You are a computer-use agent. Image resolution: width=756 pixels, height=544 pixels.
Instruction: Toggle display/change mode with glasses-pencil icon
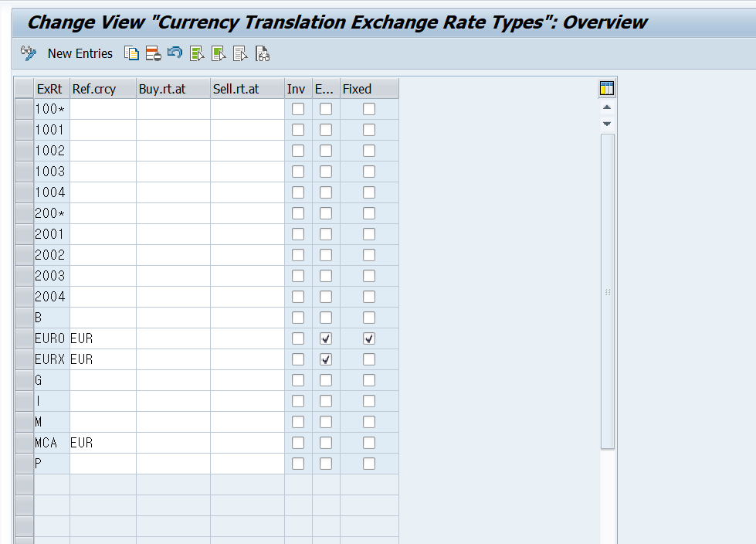coord(29,53)
